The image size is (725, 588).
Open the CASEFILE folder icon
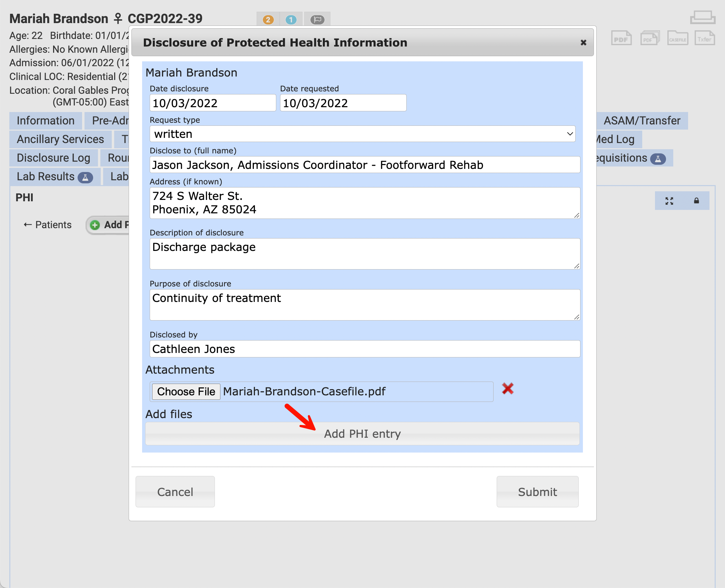click(677, 38)
